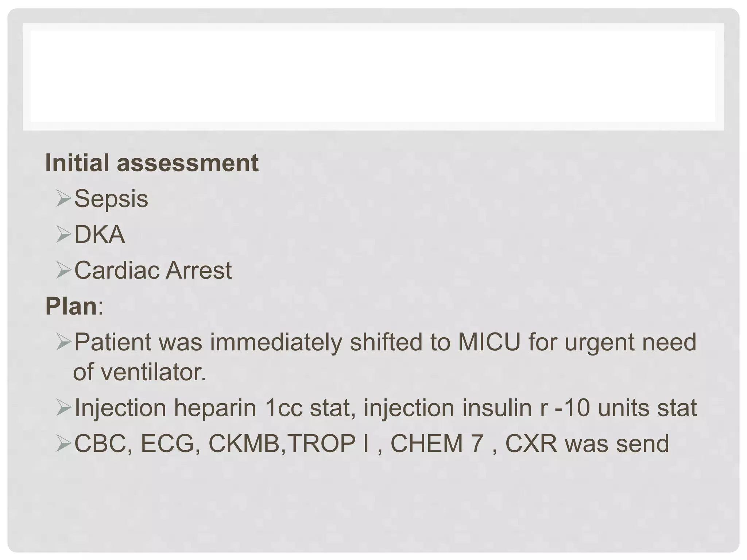Click the bullet before 'Injection heparin'

[64, 408]
